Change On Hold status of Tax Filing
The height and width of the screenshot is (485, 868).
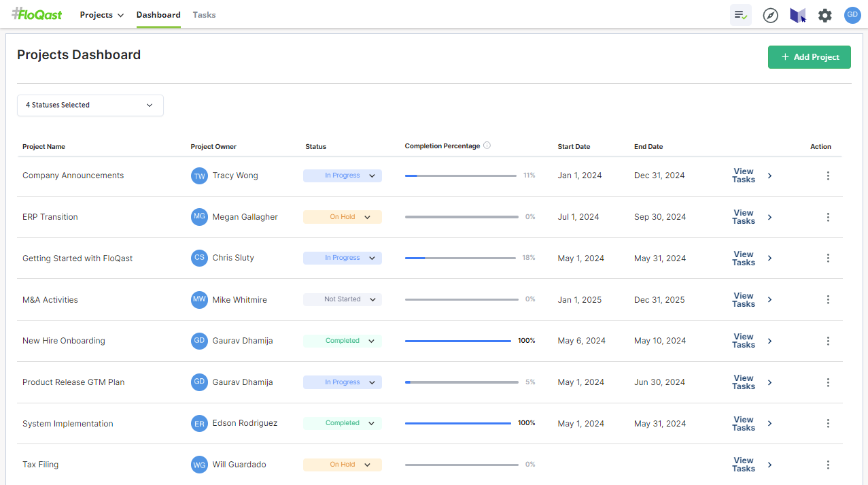(x=343, y=465)
